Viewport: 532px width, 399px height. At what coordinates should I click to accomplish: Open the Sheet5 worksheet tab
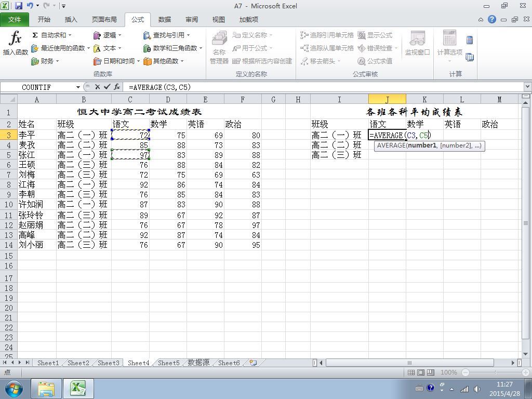[x=169, y=363]
